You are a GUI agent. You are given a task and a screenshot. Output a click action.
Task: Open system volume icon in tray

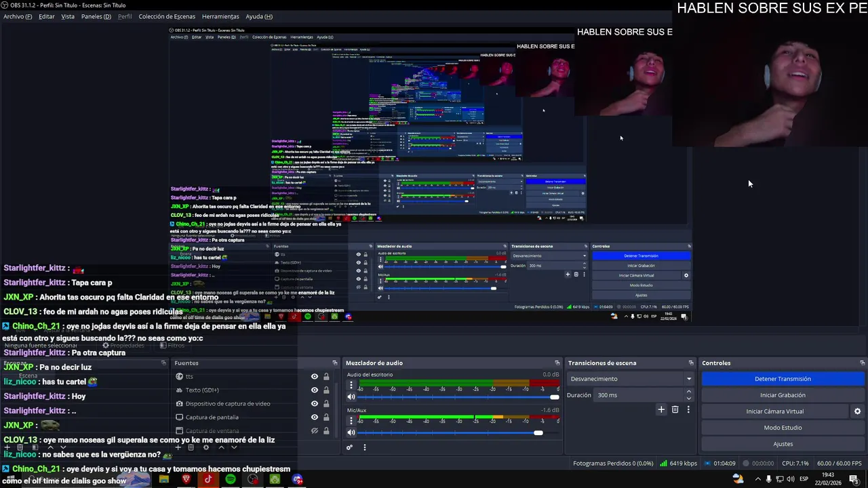(x=791, y=479)
